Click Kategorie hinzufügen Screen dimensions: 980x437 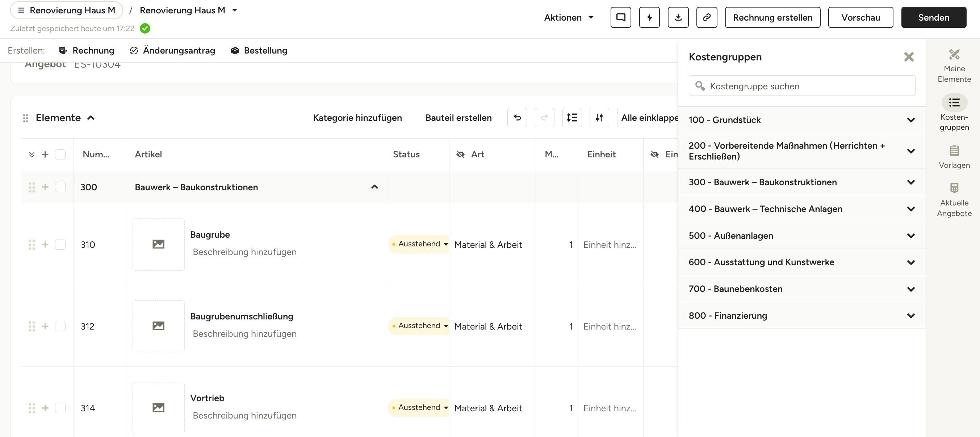357,118
